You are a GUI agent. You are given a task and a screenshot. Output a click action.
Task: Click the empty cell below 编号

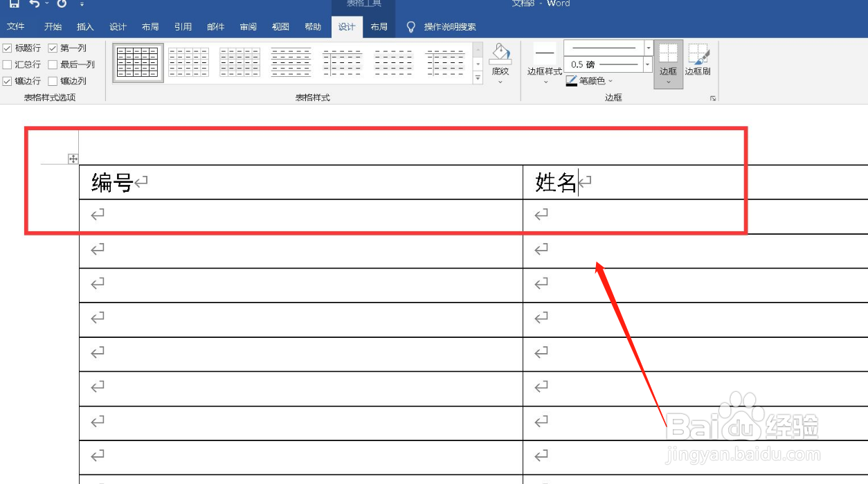(x=301, y=217)
